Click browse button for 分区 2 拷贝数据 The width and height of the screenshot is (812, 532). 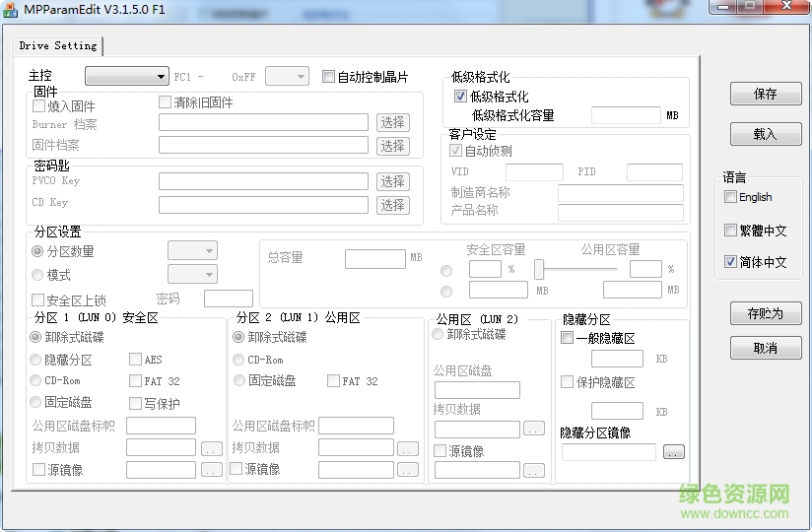pos(408,448)
